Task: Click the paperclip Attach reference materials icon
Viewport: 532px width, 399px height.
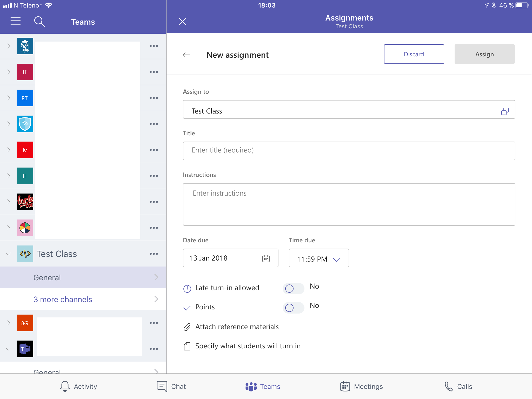Action: (187, 327)
